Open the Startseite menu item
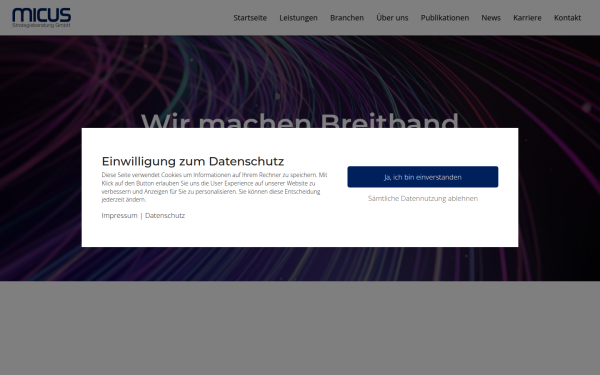Screen dimensions: 600x375 pyautogui.click(x=250, y=18)
